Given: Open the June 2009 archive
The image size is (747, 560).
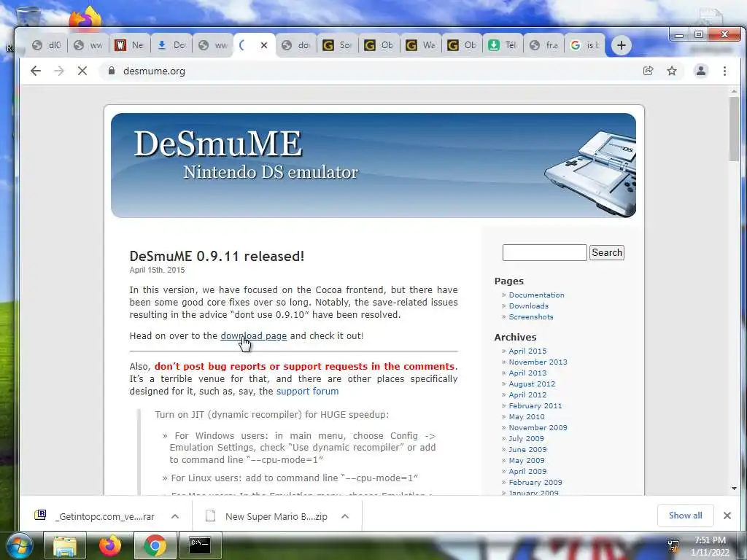Looking at the screenshot, I should (527, 449).
